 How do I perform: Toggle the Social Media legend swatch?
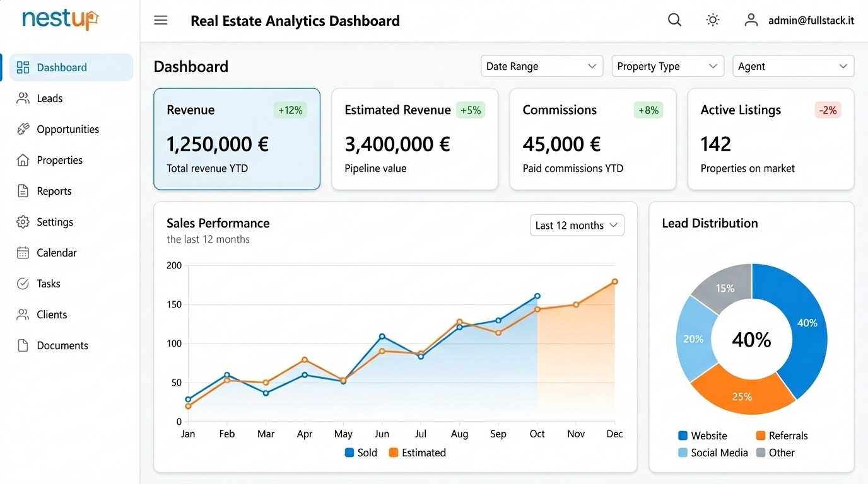pyautogui.click(x=683, y=452)
